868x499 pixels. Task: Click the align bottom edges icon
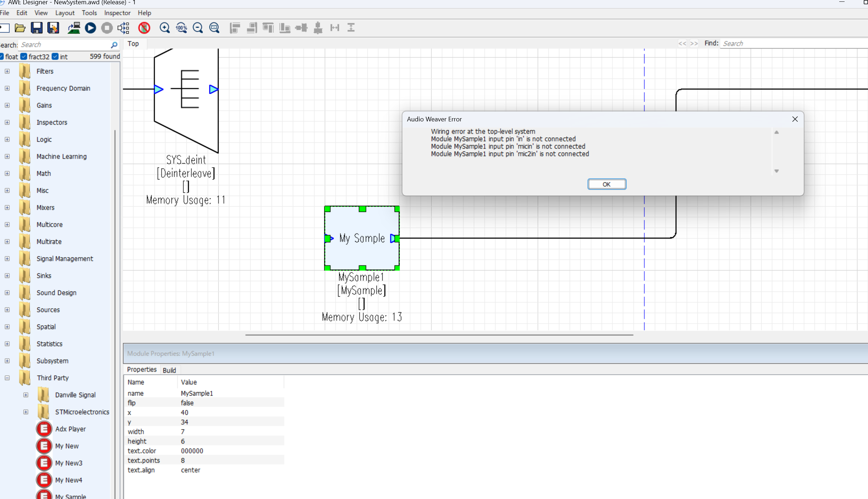tap(285, 28)
